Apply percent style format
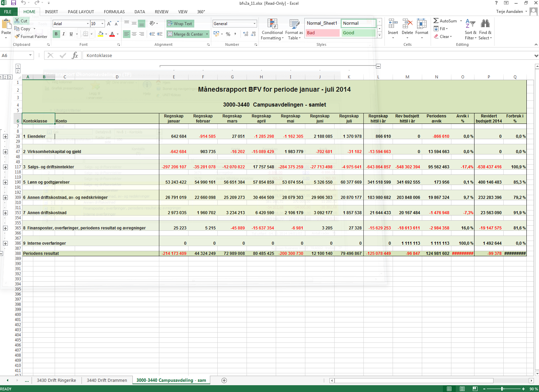Screen dimensions: 539x392 pyautogui.click(x=228, y=34)
